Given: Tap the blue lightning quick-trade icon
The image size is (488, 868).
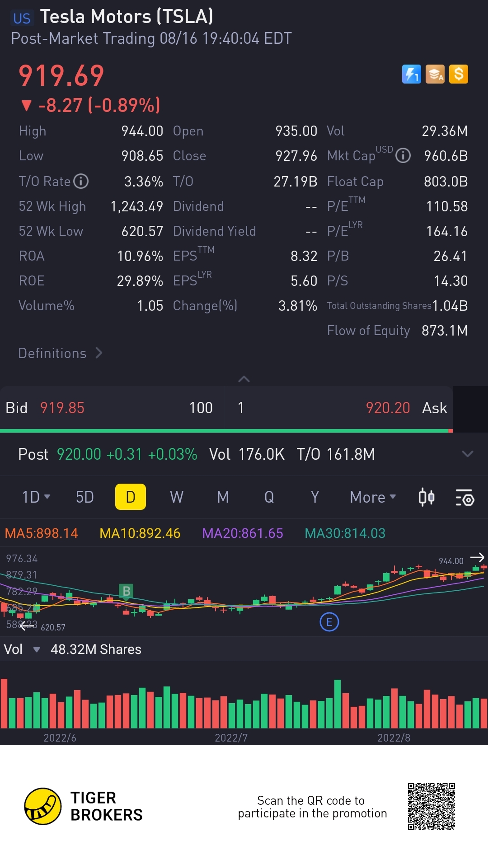Looking at the screenshot, I should (411, 74).
